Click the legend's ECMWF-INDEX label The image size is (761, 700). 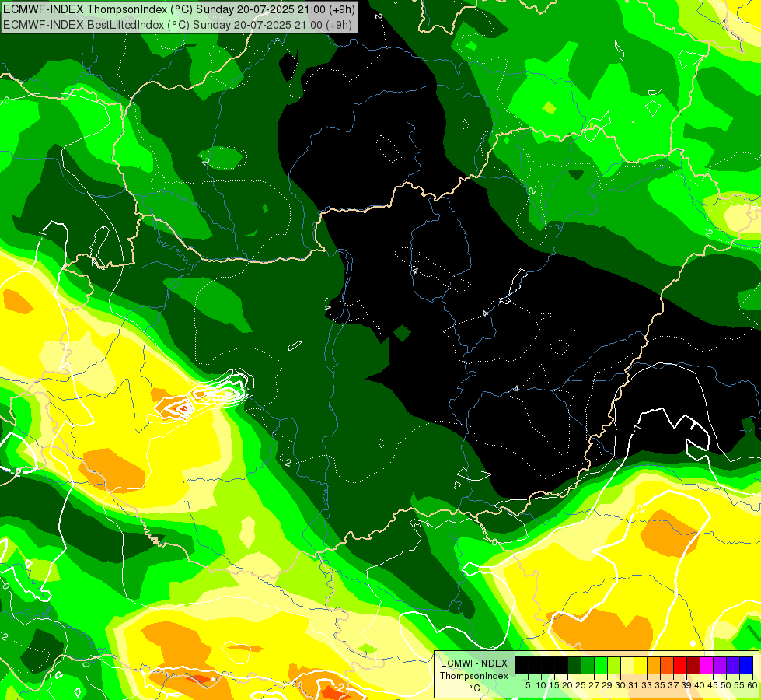pos(474,663)
